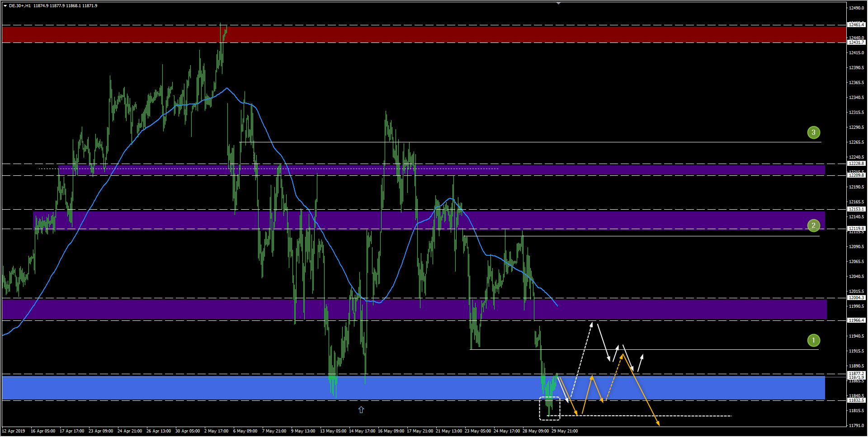This screenshot has width=868, height=437.
Task: Select the green circle marker numbered 1
Action: click(814, 340)
